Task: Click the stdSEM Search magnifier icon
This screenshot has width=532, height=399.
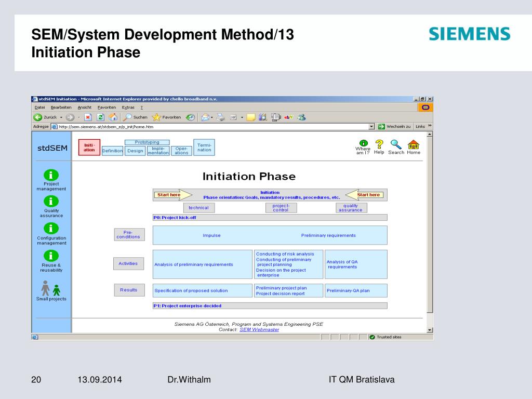Action: point(396,144)
